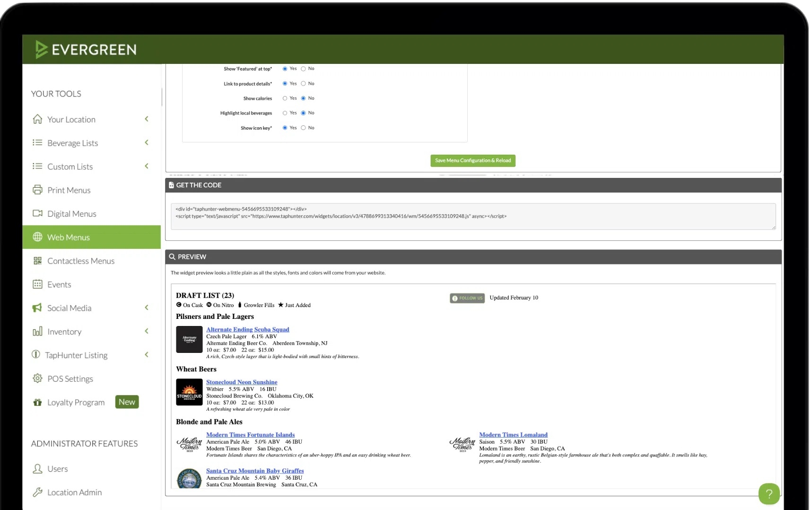This screenshot has height=510, width=812.
Task: Click inside the embed code text box
Action: click(473, 216)
